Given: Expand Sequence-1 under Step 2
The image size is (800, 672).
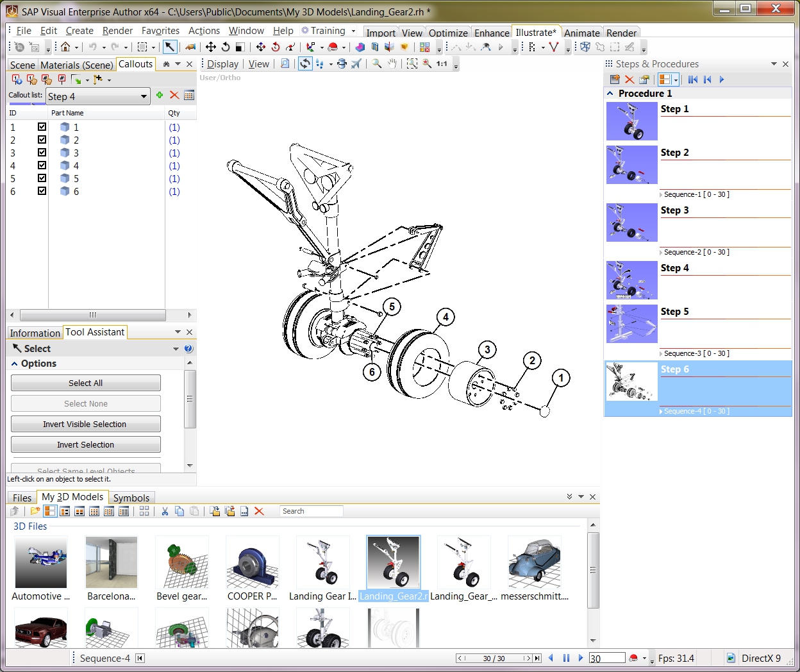Looking at the screenshot, I should (x=662, y=195).
